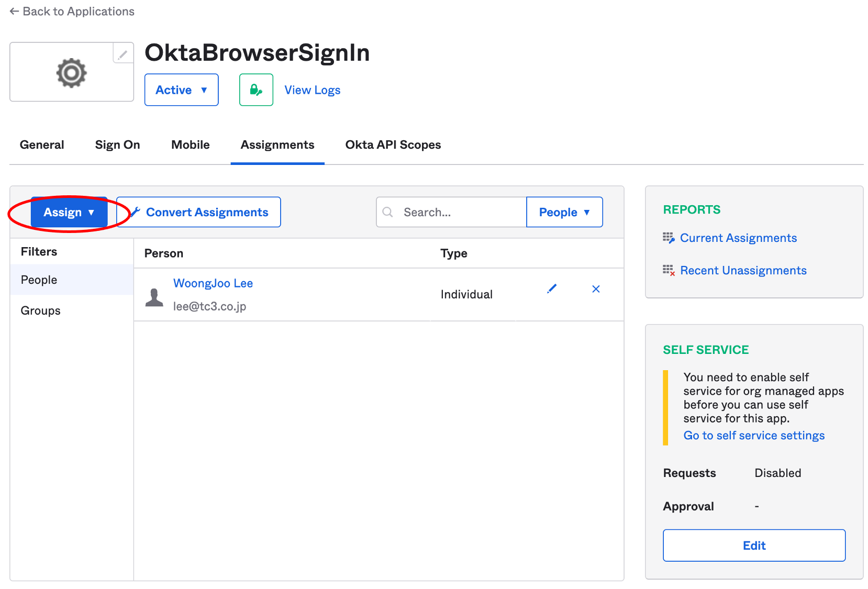Open WoongJoo Lee profile link
Viewport: 868px width, 589px height.
point(213,283)
